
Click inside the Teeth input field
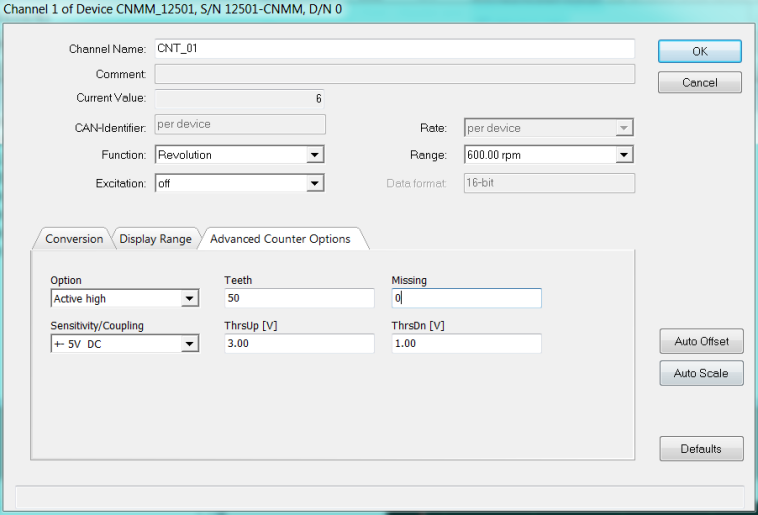[x=300, y=298]
